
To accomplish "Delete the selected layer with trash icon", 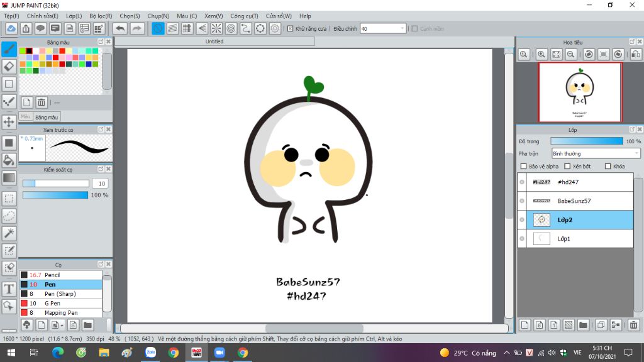I will click(x=633, y=325).
